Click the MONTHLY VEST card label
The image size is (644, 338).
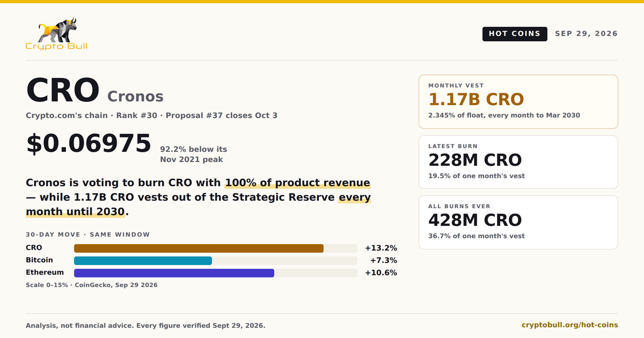point(456,85)
